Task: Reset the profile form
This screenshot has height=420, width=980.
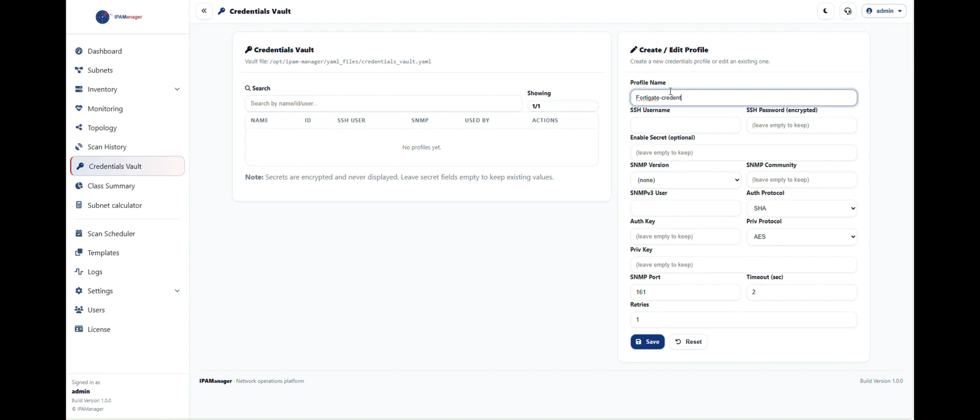Action: (689, 342)
